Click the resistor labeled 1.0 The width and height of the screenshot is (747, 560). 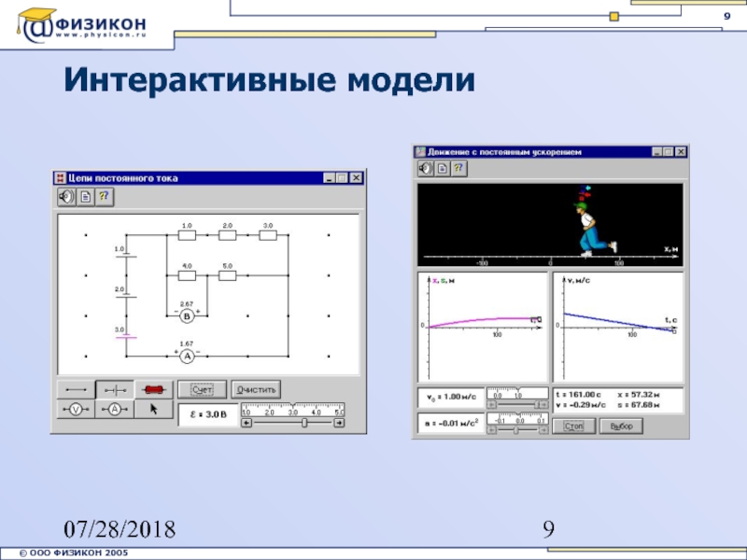(187, 235)
